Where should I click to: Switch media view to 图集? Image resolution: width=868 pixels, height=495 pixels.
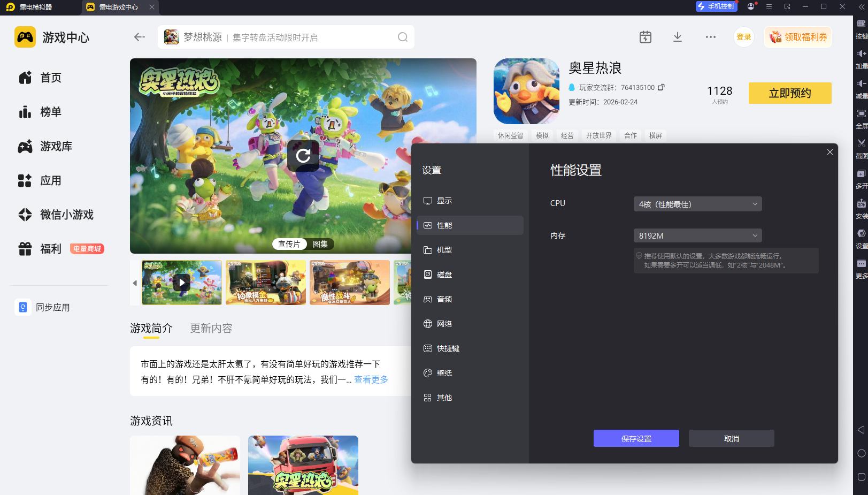click(x=320, y=244)
